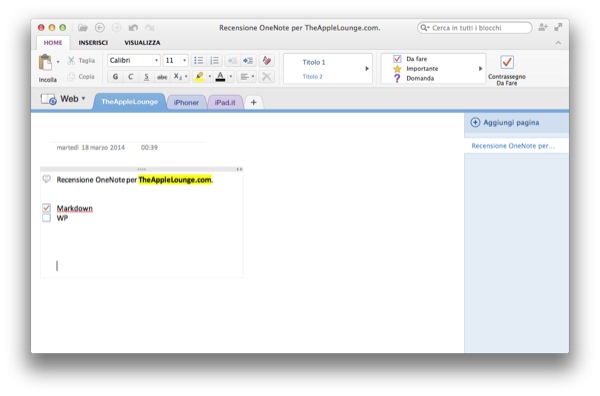Apply numbered list formatting
Screen dimensions: 600x396
pyautogui.click(x=215, y=60)
